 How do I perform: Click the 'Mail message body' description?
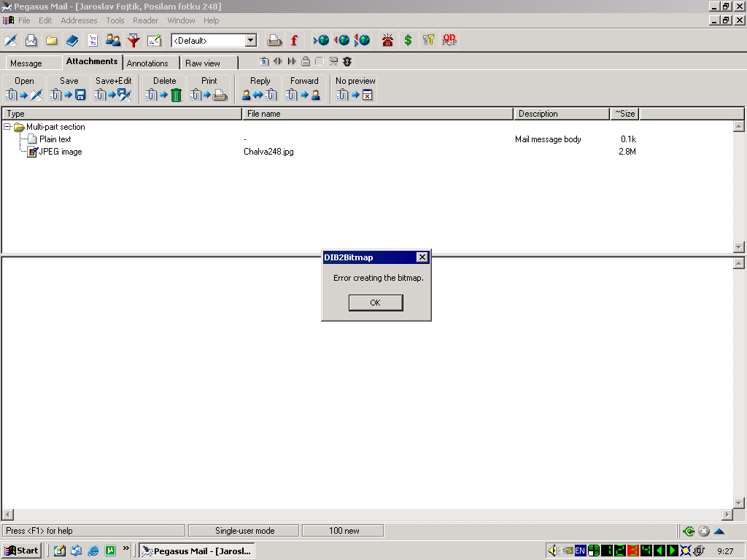[x=548, y=139]
